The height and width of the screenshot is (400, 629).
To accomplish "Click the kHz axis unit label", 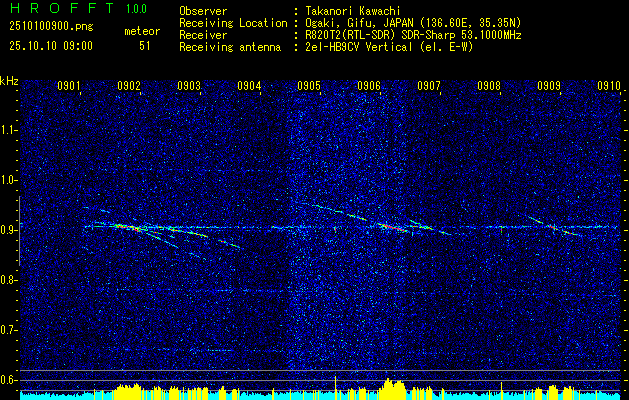I will point(9,81).
